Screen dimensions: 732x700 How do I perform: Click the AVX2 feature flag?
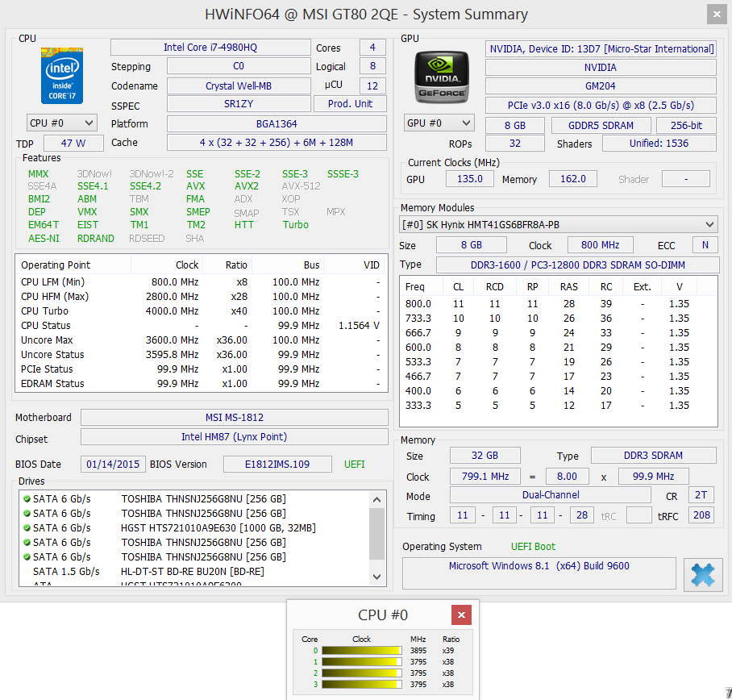pos(247,185)
